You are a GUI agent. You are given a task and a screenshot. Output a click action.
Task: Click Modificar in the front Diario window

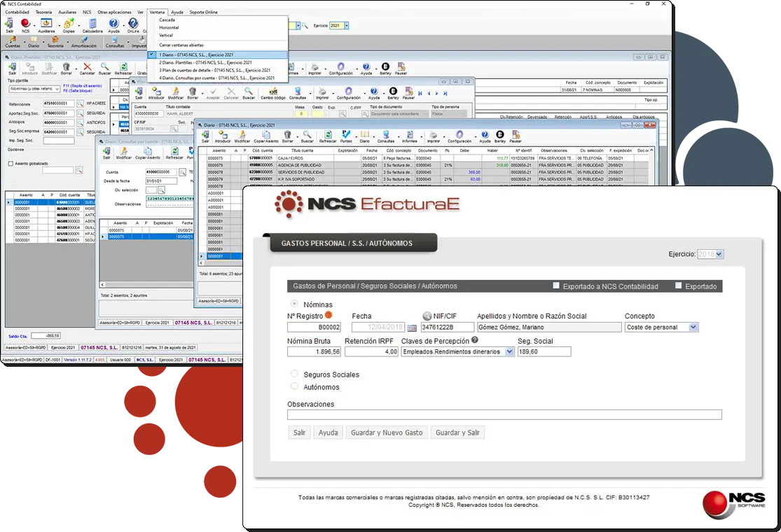pyautogui.click(x=242, y=137)
